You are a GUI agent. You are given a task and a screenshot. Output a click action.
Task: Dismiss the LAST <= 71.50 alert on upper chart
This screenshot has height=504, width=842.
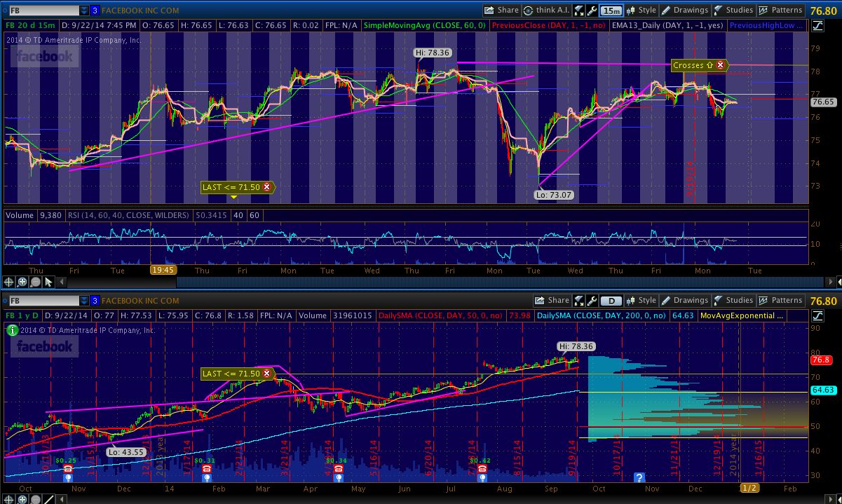click(x=266, y=187)
